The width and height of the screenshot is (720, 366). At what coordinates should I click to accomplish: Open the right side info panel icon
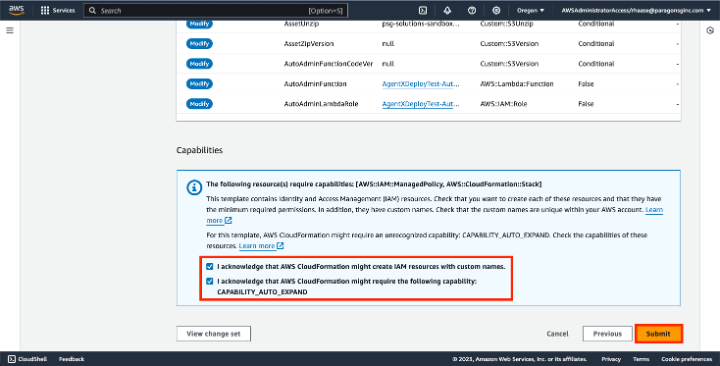710,30
